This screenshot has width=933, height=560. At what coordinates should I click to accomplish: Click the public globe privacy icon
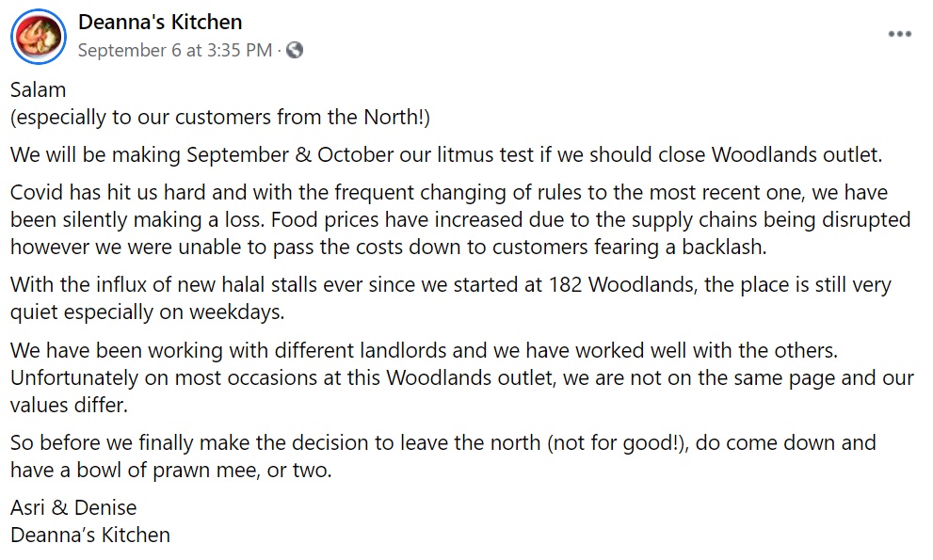coord(295,51)
